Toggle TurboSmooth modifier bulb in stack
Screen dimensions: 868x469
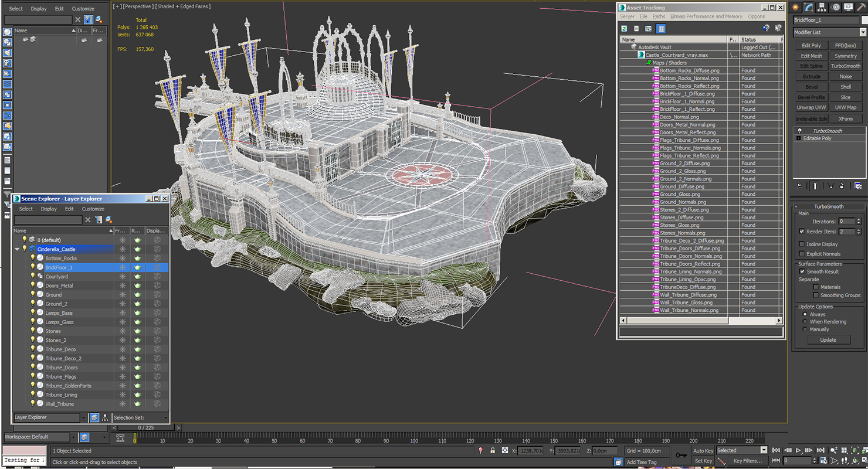tap(799, 131)
